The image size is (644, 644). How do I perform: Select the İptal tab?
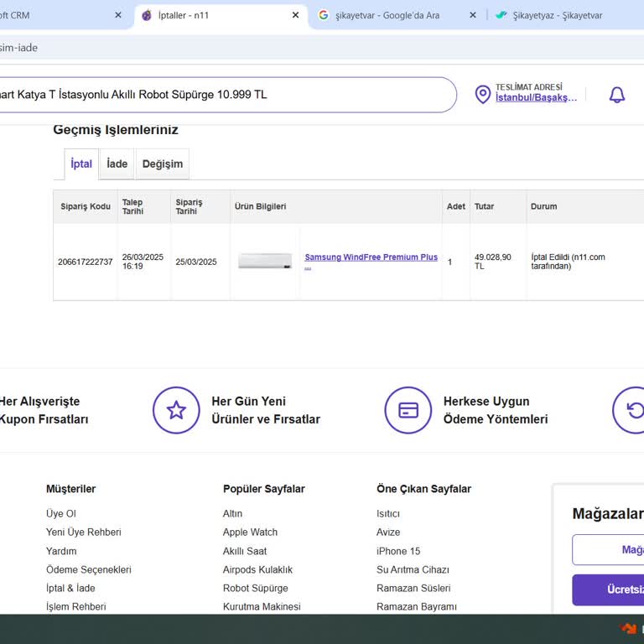click(81, 164)
